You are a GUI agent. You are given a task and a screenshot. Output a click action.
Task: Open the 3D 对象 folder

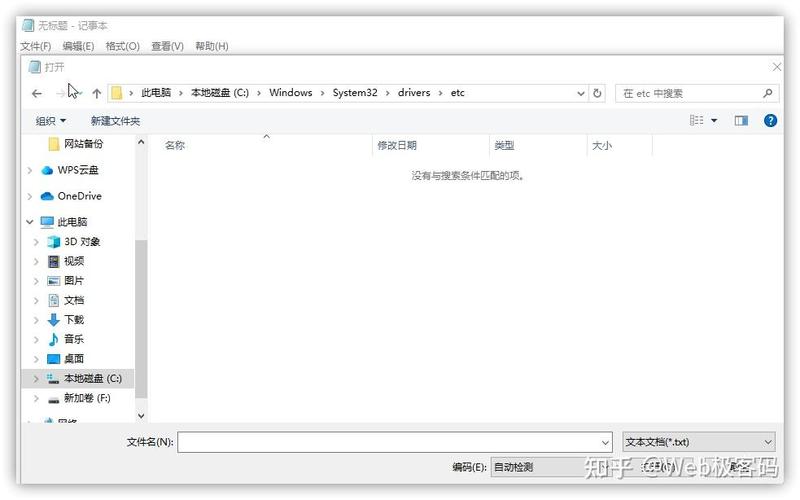(81, 241)
